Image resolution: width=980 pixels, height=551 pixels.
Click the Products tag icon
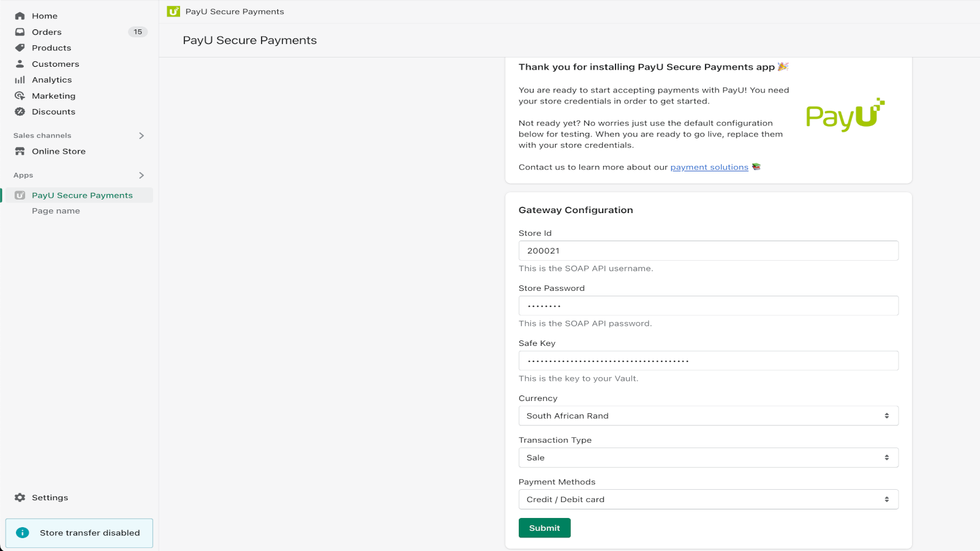pyautogui.click(x=20, y=48)
